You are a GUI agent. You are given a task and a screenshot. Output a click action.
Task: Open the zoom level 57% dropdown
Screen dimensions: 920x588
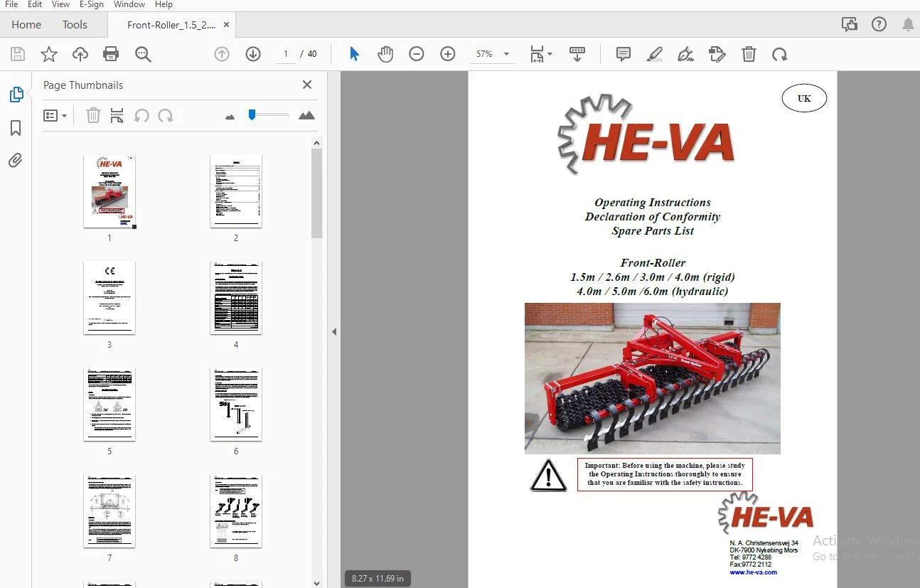tap(493, 54)
